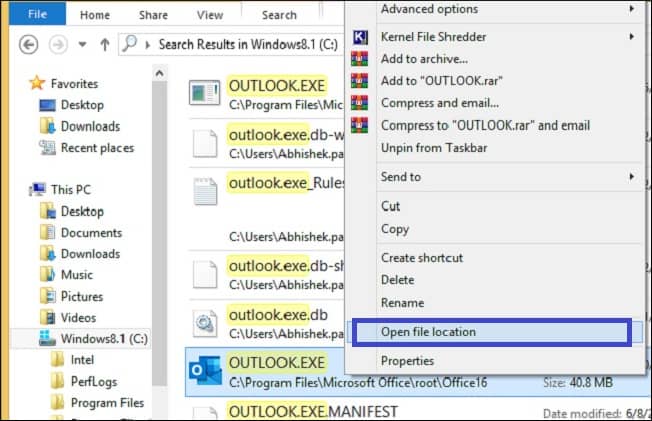Go up one folder level

(105, 45)
